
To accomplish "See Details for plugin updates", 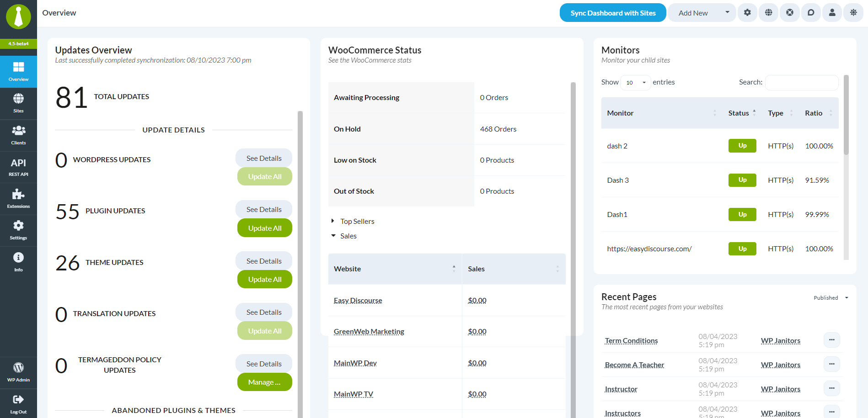I will (x=264, y=209).
